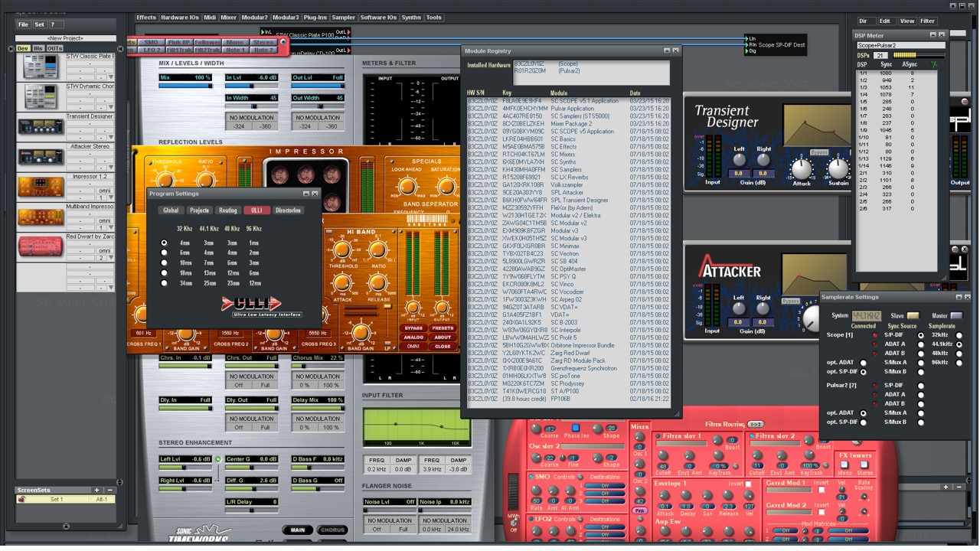
Task: Open Attacker Stereo slot dropdown arrow
Action: pyautogui.click(x=111, y=168)
